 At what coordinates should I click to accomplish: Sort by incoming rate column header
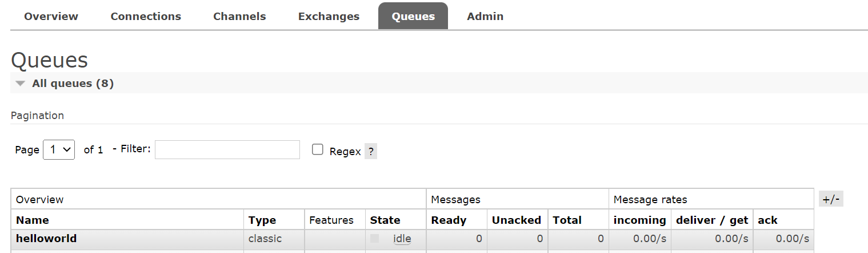point(639,220)
